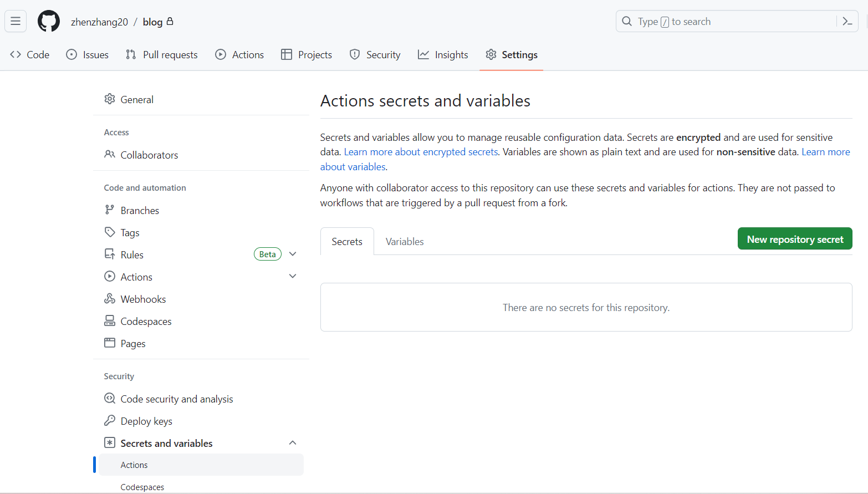
Task: Click the sidebar Actions play icon
Action: coord(110,277)
